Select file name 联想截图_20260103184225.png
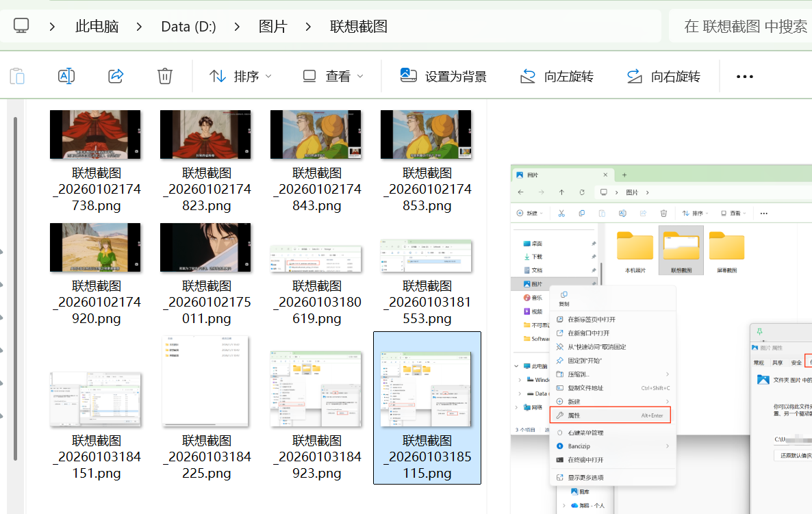The image size is (812, 514). pyautogui.click(x=206, y=457)
